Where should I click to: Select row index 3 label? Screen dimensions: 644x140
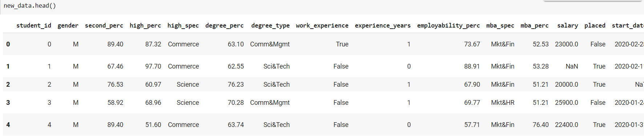8,103
